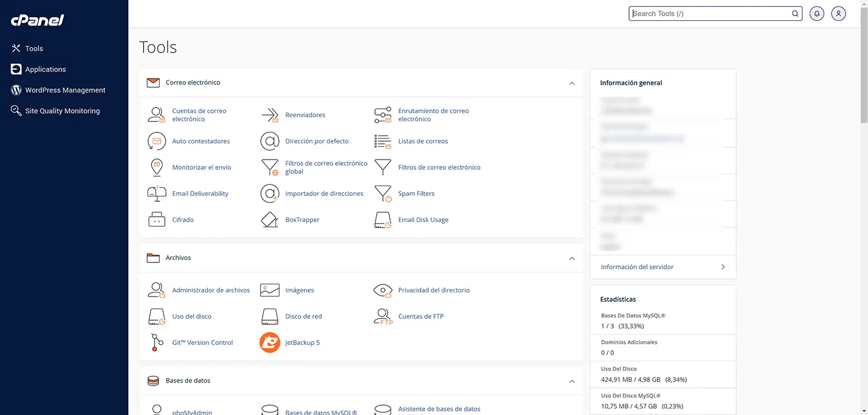Viewport: 868px width, 415px height.
Task: Open Email Deliverability
Action: (200, 193)
